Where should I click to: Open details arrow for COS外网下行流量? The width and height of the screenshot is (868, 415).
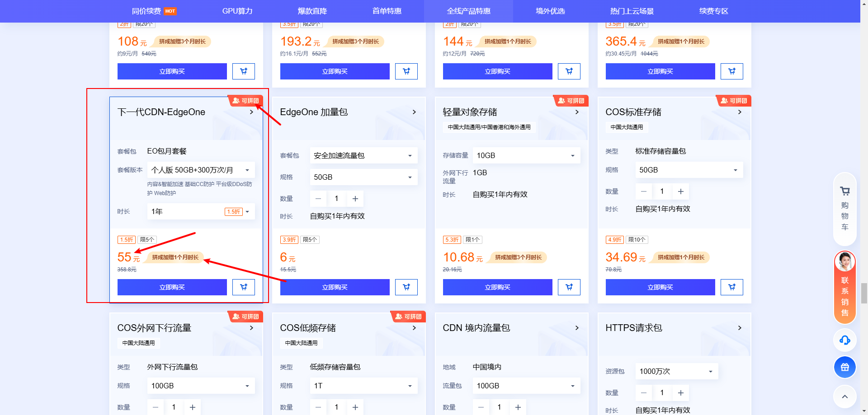[x=251, y=328]
